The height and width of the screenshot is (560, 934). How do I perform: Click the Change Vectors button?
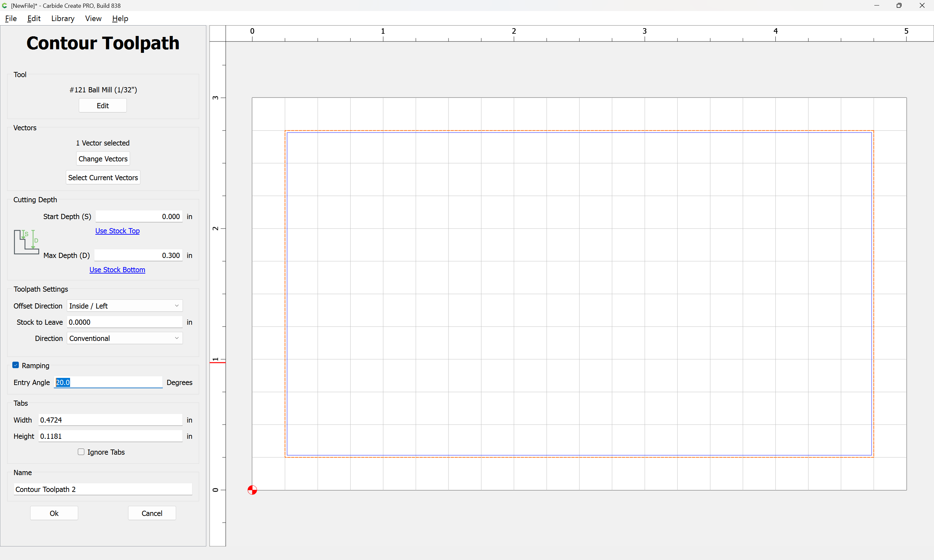coord(103,159)
